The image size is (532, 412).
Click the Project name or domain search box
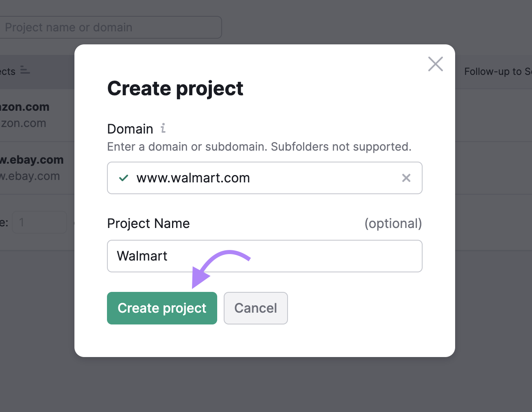click(110, 27)
